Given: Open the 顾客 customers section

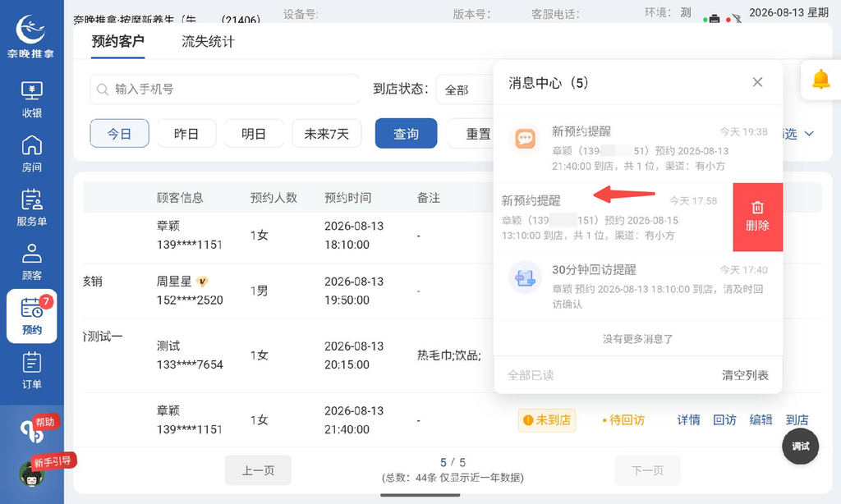Looking at the screenshot, I should 32,262.
